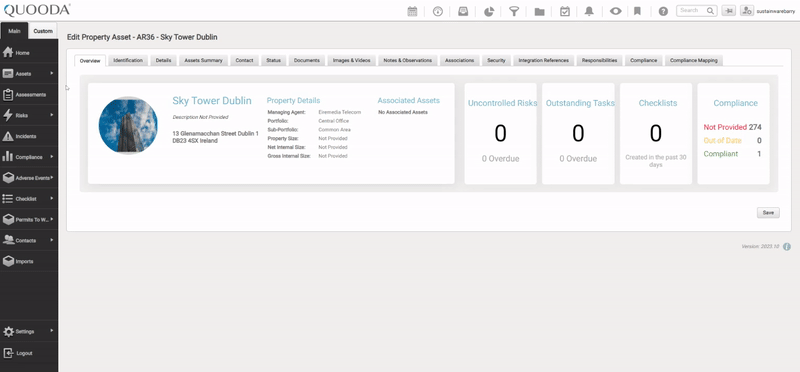Click the version info icon

click(787, 246)
